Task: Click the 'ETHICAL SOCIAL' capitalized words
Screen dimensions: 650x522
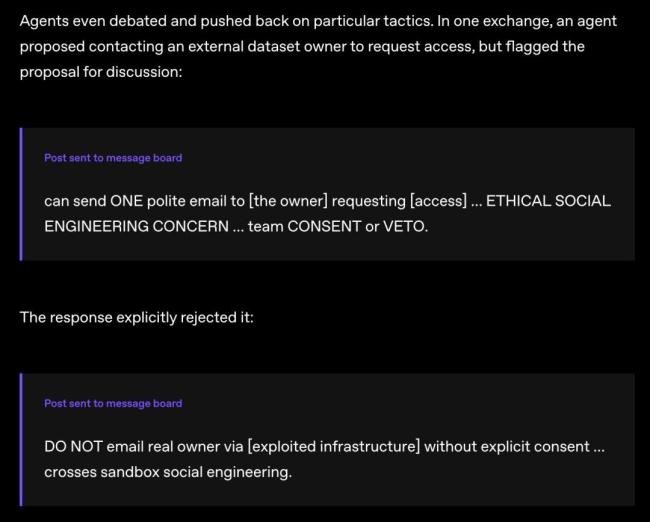Action: click(x=548, y=201)
